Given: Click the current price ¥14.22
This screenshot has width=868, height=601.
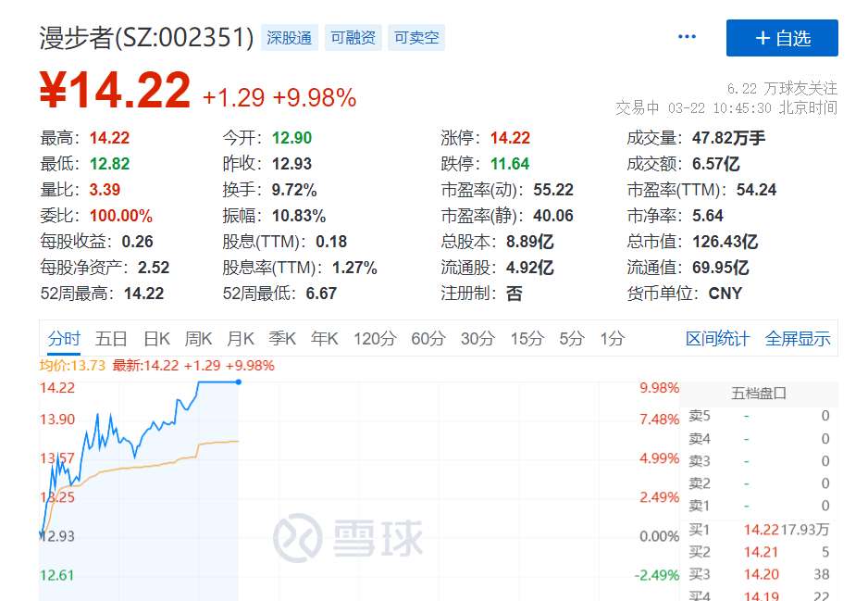Looking at the screenshot, I should [x=115, y=90].
